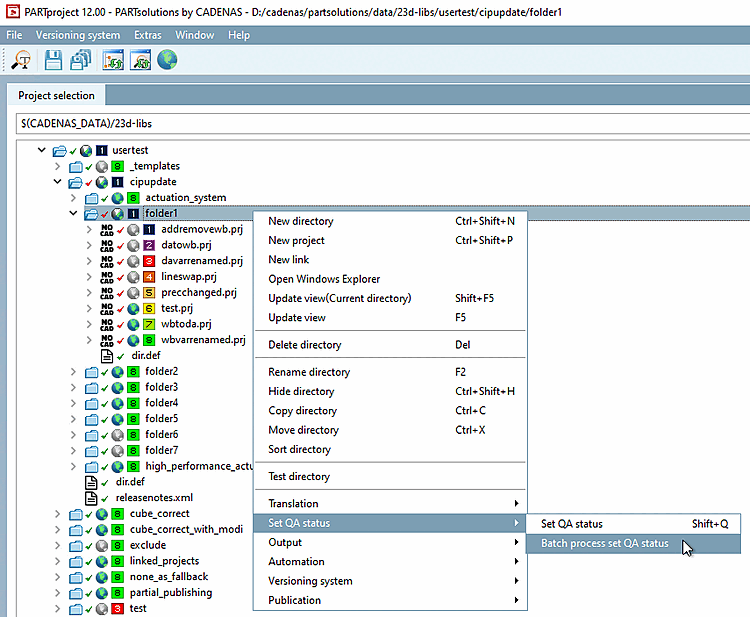Open the Publication submenu
Viewport: 750px width, 617px height.
pyautogui.click(x=390, y=600)
